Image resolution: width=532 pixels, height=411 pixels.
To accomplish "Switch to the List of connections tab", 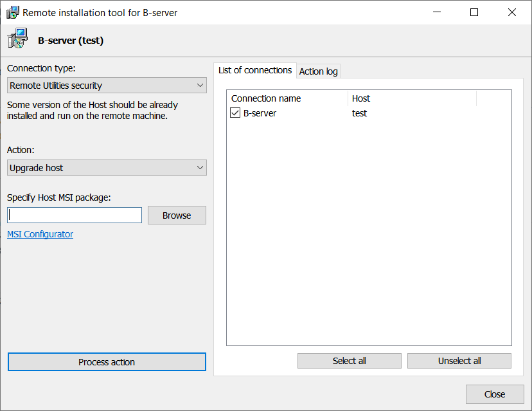I will [x=254, y=70].
